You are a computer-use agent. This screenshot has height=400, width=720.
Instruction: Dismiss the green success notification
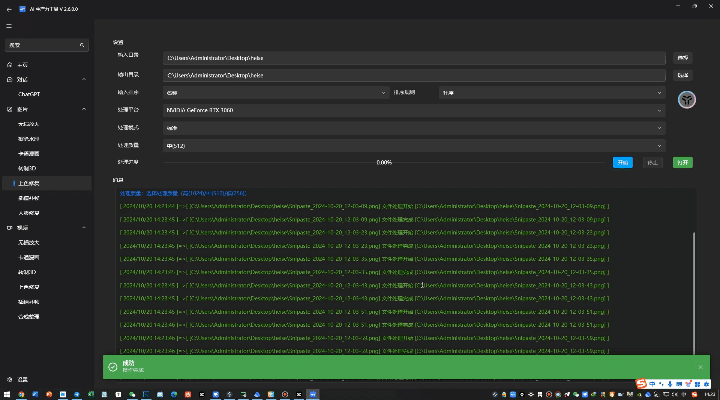[x=700, y=367]
